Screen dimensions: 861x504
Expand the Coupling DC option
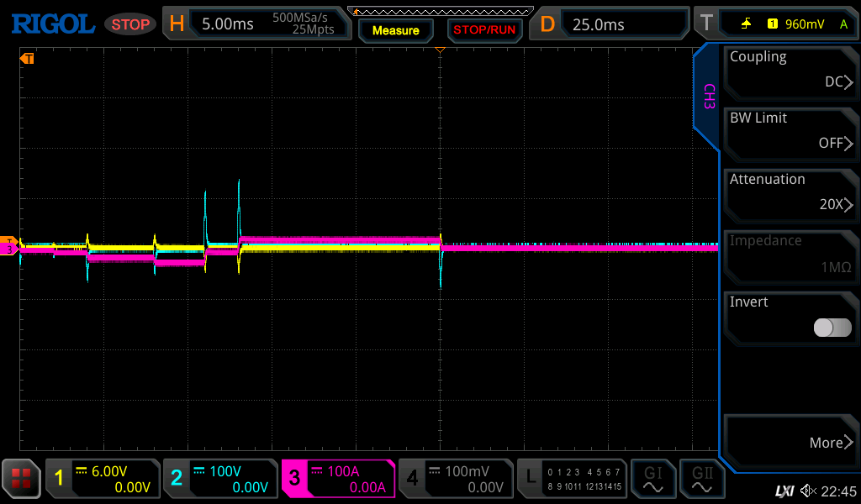[x=790, y=71]
